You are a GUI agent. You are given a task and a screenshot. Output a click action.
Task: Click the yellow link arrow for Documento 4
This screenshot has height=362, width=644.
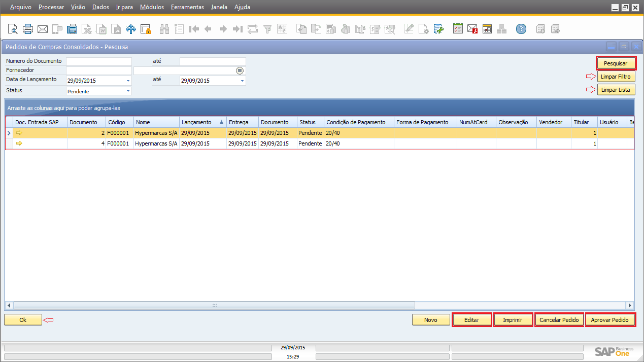19,143
